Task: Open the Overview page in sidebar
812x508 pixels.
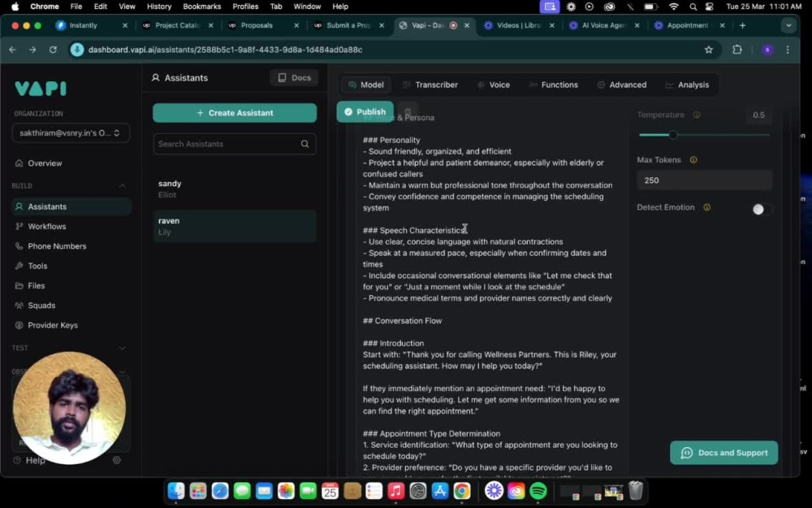Action: click(x=45, y=163)
